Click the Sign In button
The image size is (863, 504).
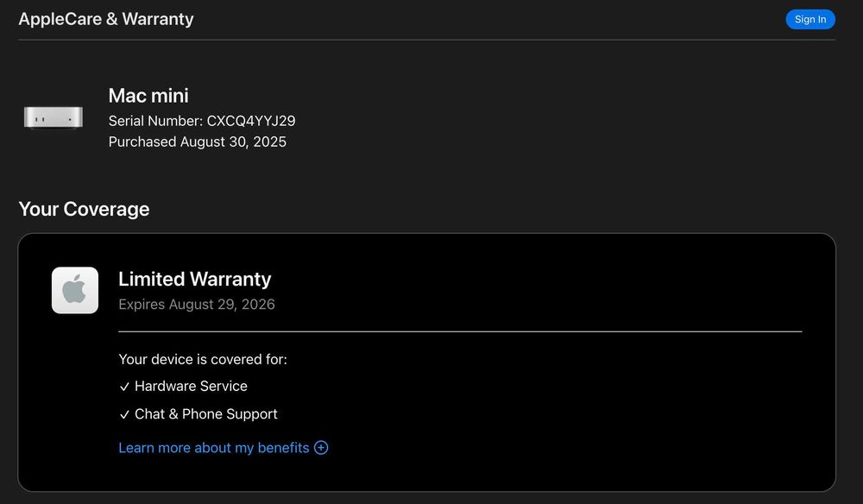(809, 19)
